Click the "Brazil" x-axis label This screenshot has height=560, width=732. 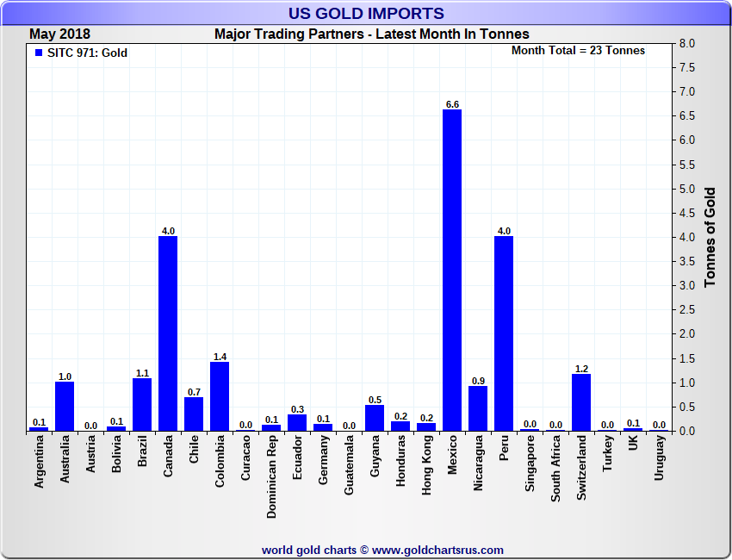pos(142,451)
